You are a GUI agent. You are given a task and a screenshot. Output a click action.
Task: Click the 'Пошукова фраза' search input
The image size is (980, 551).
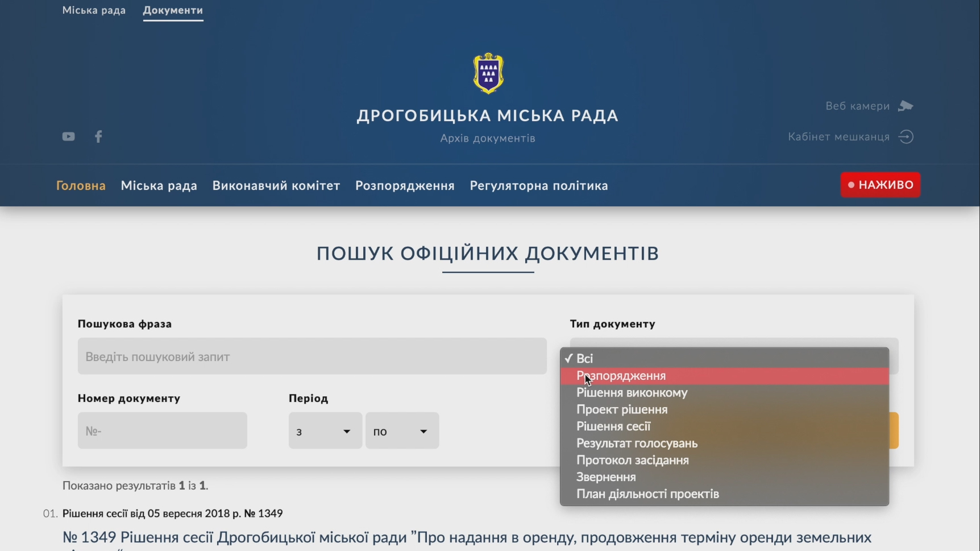pyautogui.click(x=312, y=356)
